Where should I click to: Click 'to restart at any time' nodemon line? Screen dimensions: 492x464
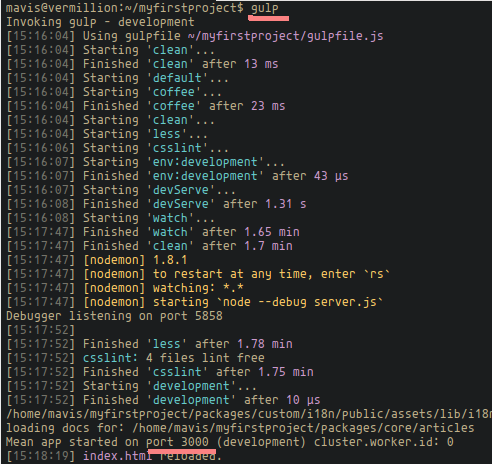pos(198,274)
